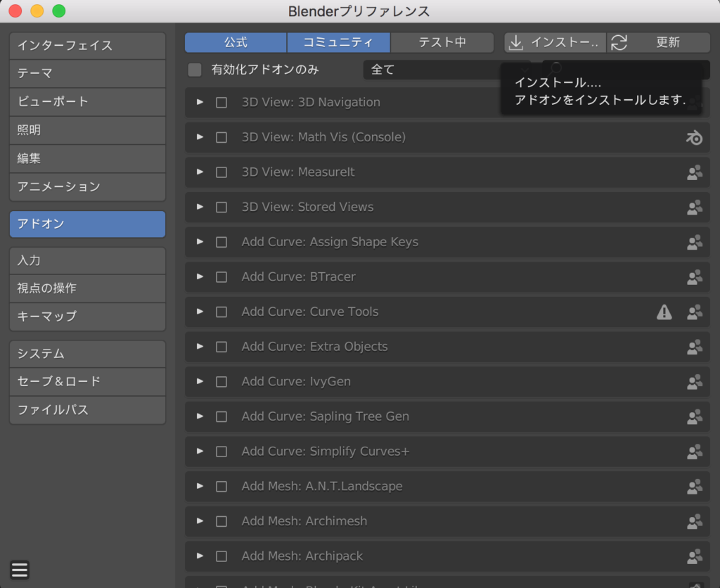Enable the 3D View: 3D Navigation addon
This screenshot has width=720, height=588.
click(x=221, y=103)
